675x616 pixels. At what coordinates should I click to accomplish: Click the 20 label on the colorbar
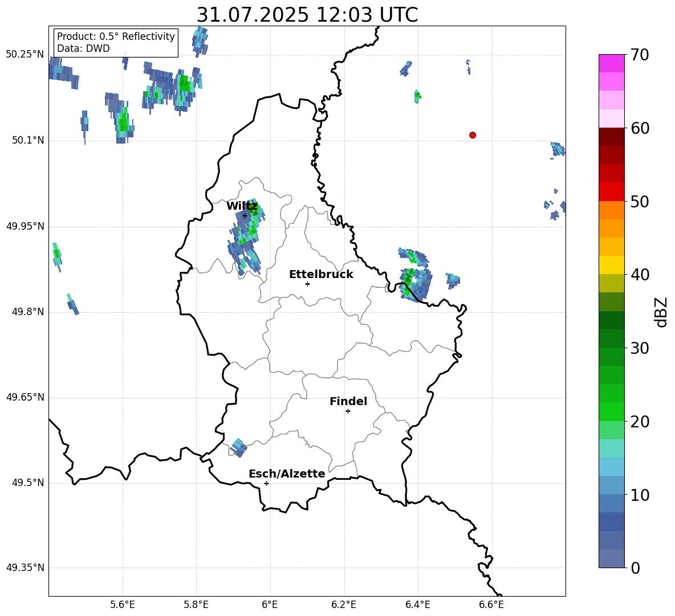coord(640,422)
